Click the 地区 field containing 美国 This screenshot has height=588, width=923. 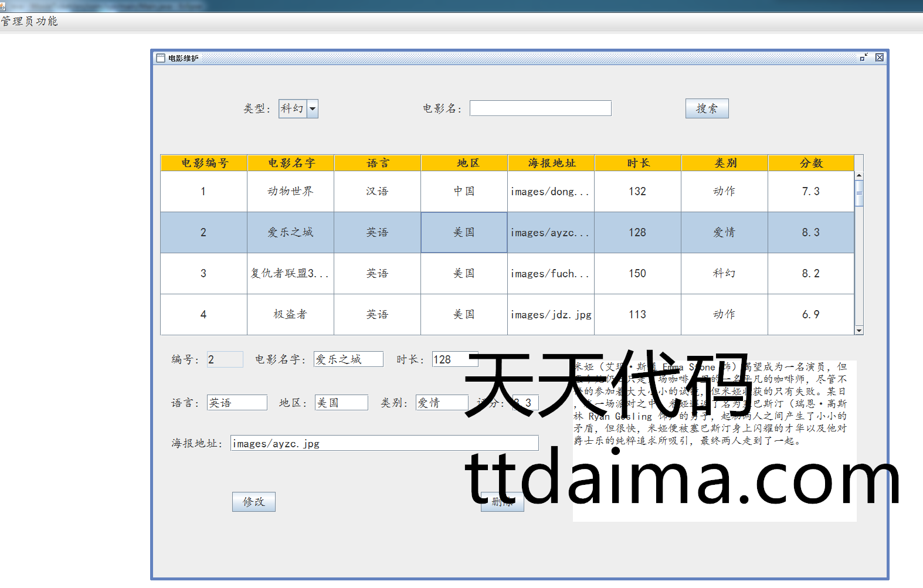[x=341, y=403]
